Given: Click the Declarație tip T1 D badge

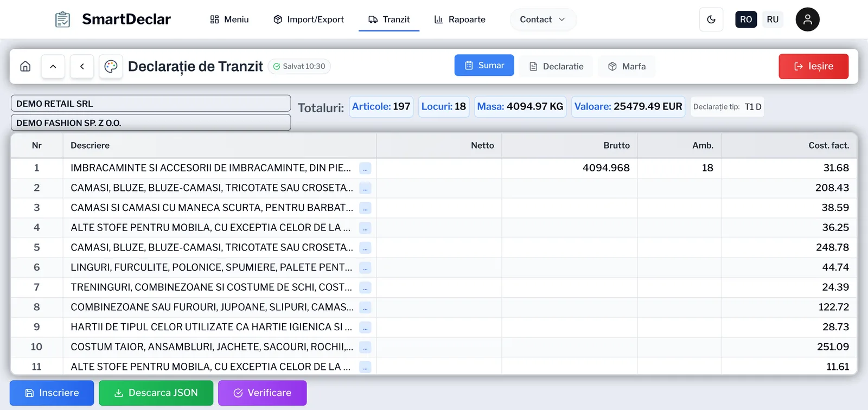Looking at the screenshot, I should (x=727, y=107).
